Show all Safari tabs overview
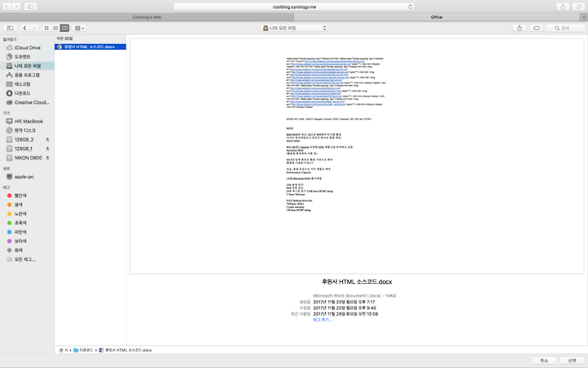Image resolution: width=588 pixels, height=368 pixels. 579,7
